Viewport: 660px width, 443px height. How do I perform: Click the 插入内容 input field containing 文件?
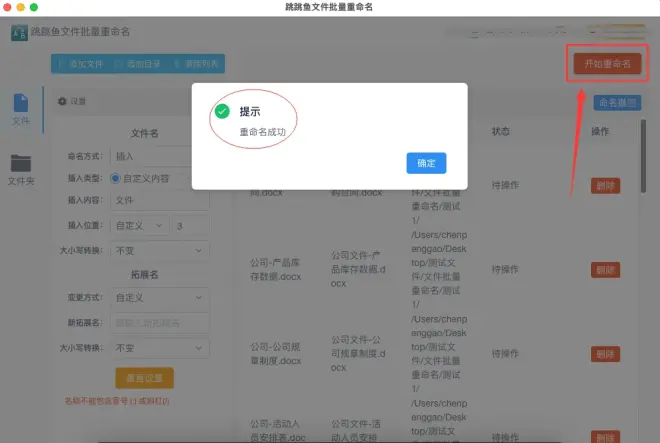point(160,200)
